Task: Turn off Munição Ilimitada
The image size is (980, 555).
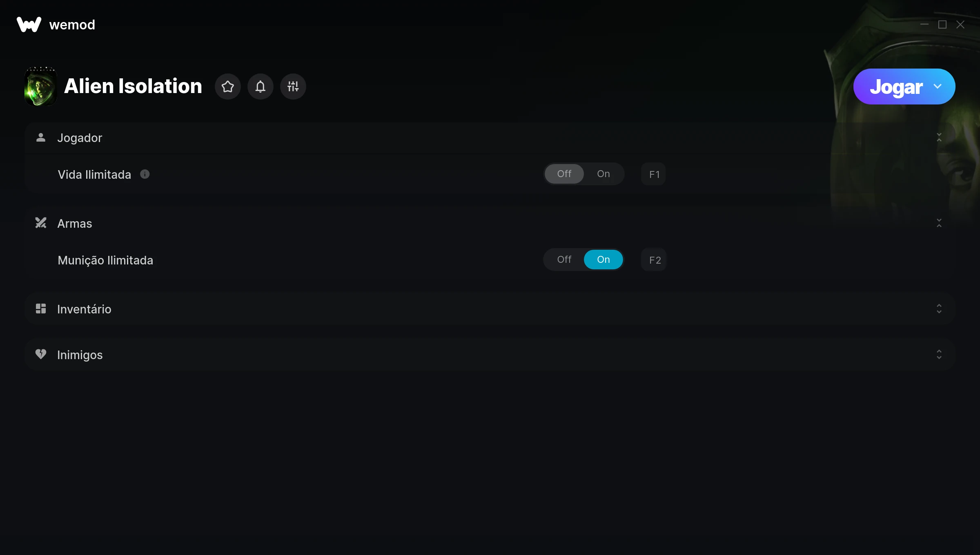Action: tap(564, 260)
